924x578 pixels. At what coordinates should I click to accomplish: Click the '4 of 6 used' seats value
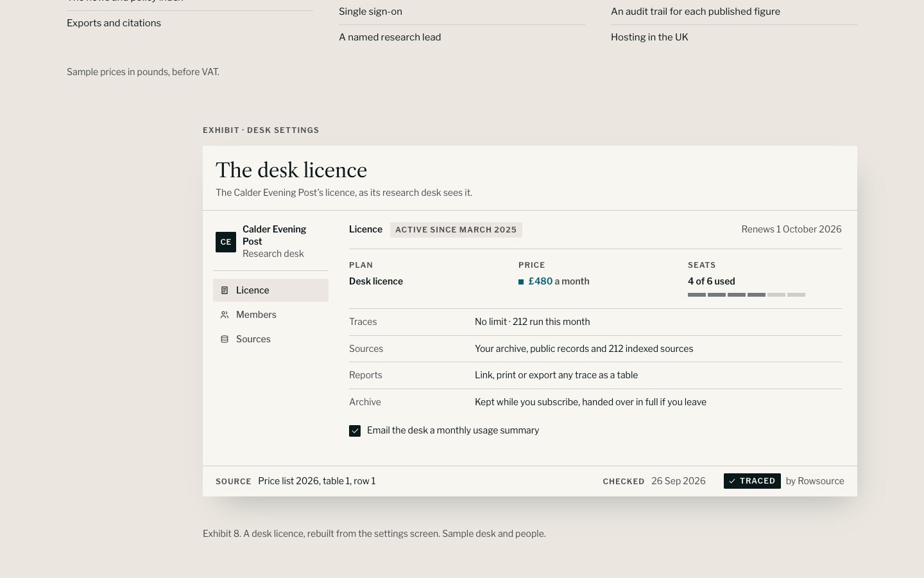pos(712,281)
